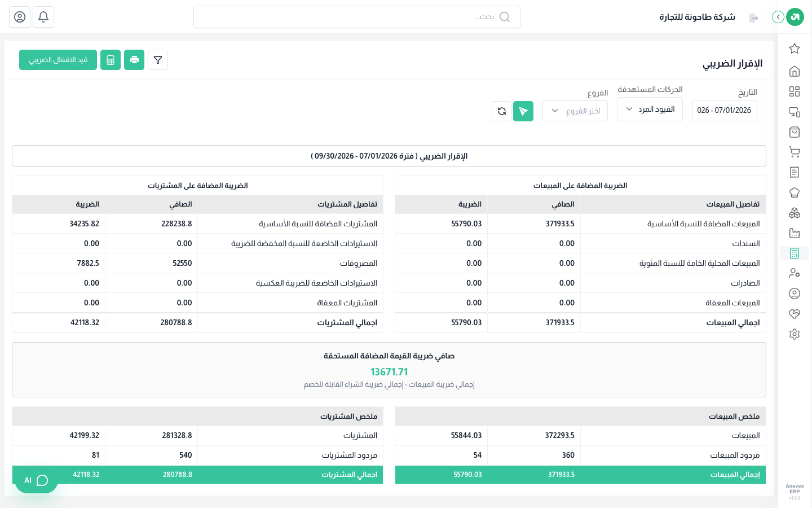Click the date range field showing 07/01/2026
This screenshot has height=508, width=812.
725,111
